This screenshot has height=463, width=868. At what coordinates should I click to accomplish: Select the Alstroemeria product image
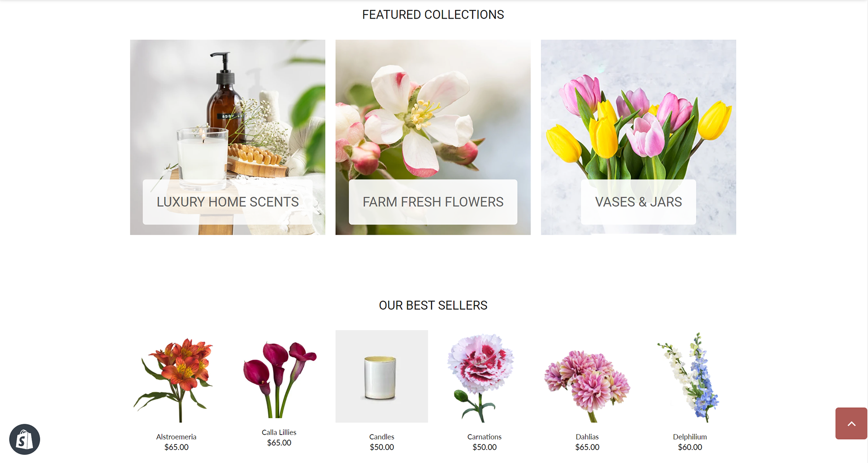(x=176, y=376)
